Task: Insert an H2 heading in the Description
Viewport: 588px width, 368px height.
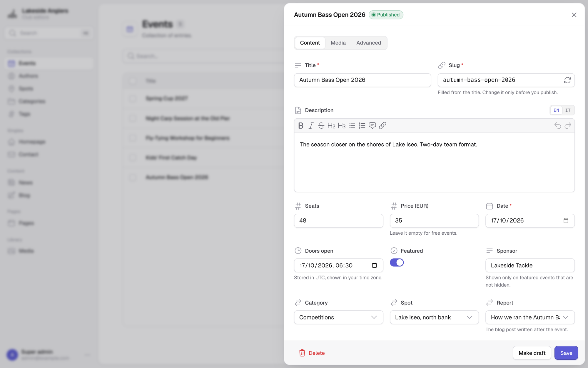Action: pyautogui.click(x=331, y=126)
